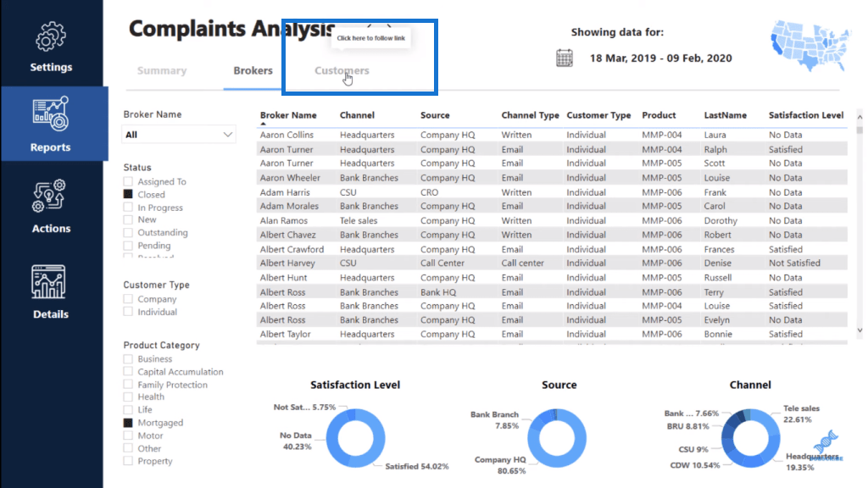Image resolution: width=868 pixels, height=488 pixels.
Task: Sort by Satisfaction Level column header
Action: point(806,115)
